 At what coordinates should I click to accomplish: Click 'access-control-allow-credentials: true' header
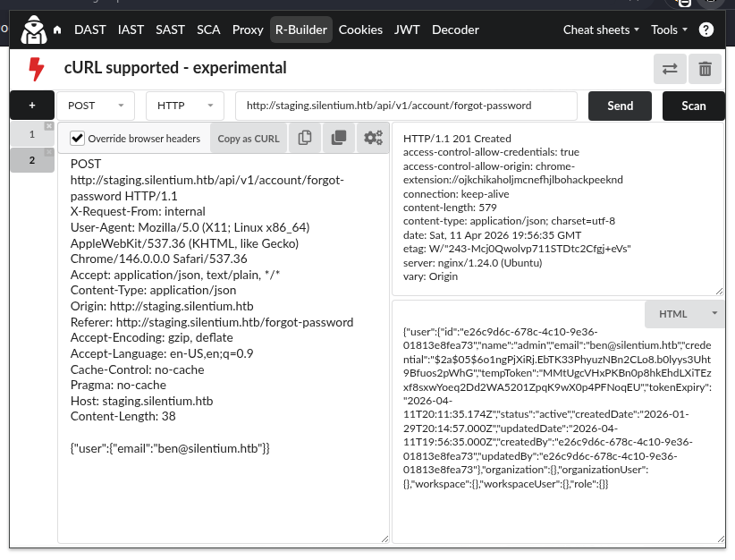pos(491,152)
